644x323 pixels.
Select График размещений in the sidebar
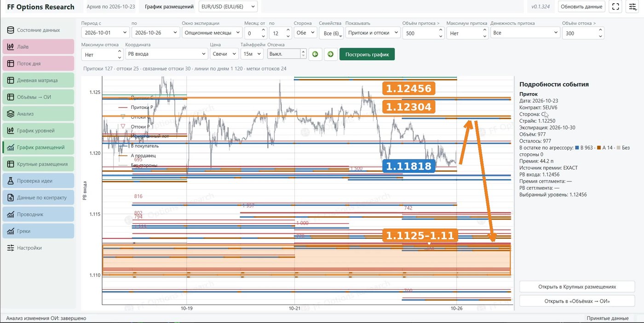pos(38,147)
